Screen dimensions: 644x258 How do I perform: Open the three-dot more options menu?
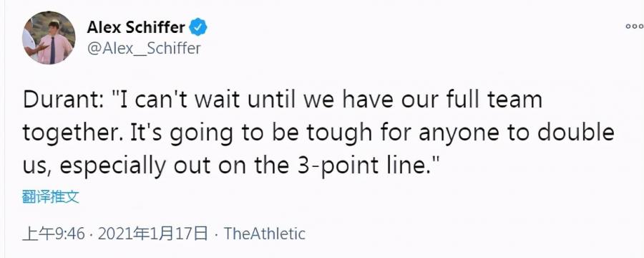click(635, 27)
